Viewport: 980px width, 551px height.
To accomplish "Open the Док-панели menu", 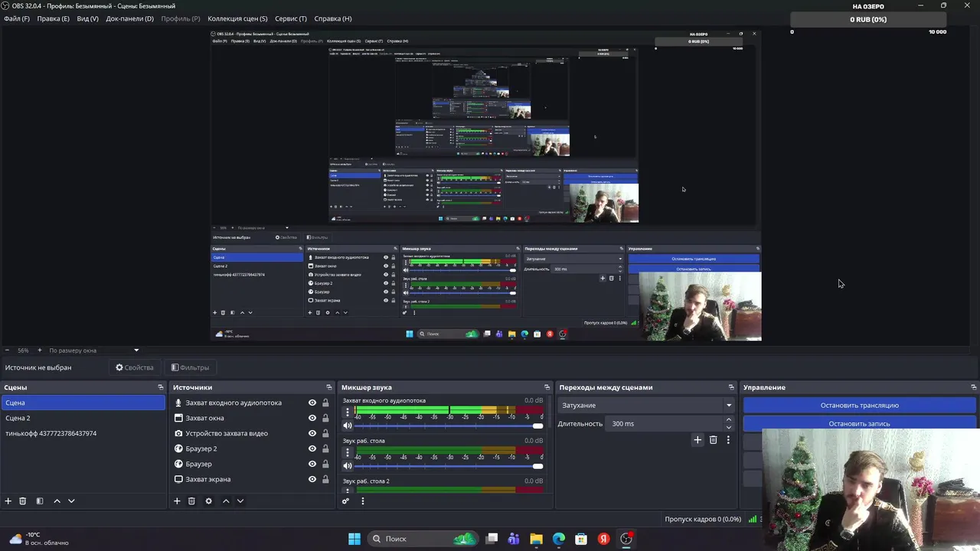I will pos(129,18).
